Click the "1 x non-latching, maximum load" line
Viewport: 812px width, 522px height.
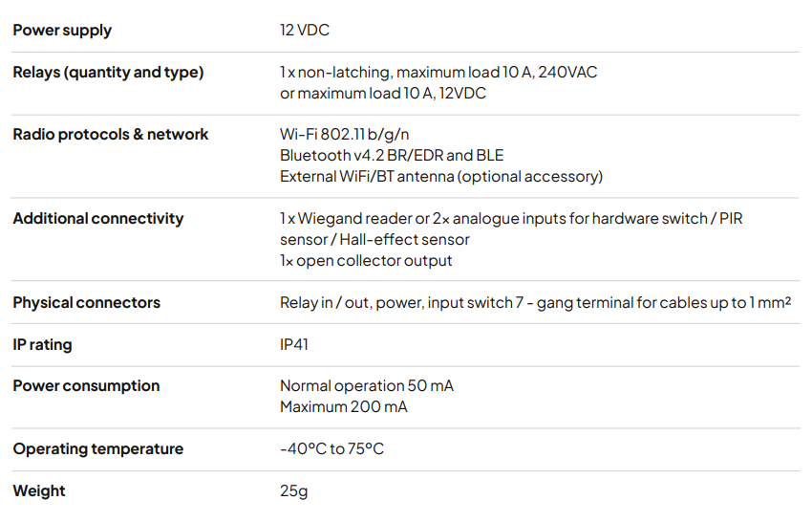[438, 73]
